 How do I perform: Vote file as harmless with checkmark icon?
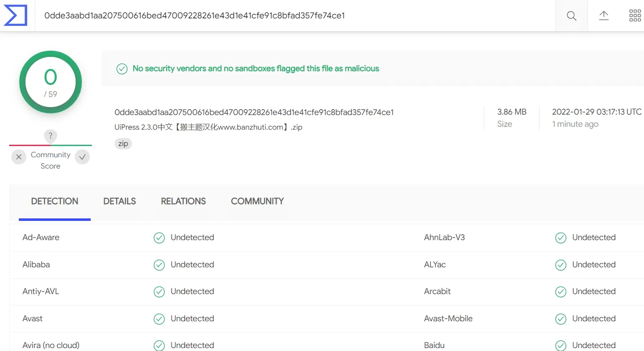point(82,157)
